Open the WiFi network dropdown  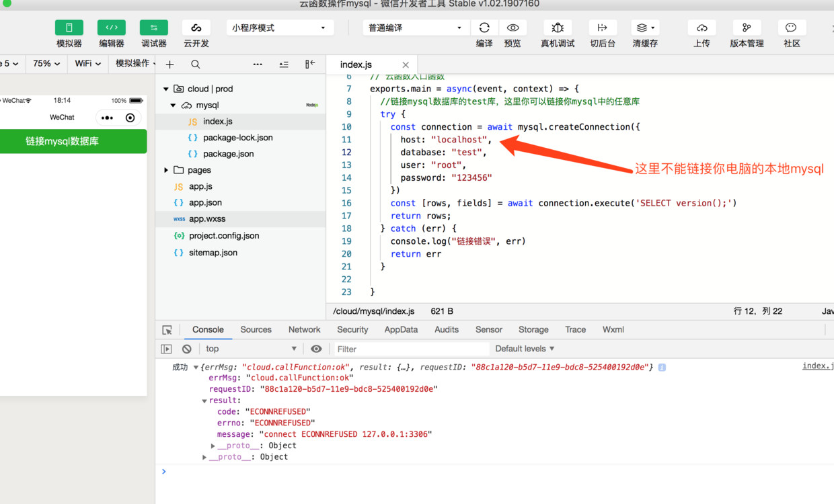(88, 63)
